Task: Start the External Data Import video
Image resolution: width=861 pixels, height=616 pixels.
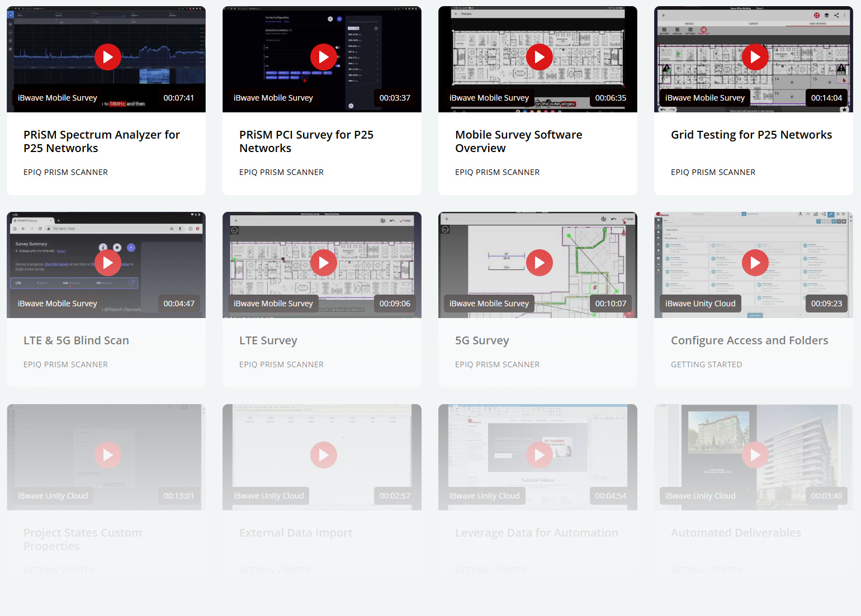Action: pos(323,454)
